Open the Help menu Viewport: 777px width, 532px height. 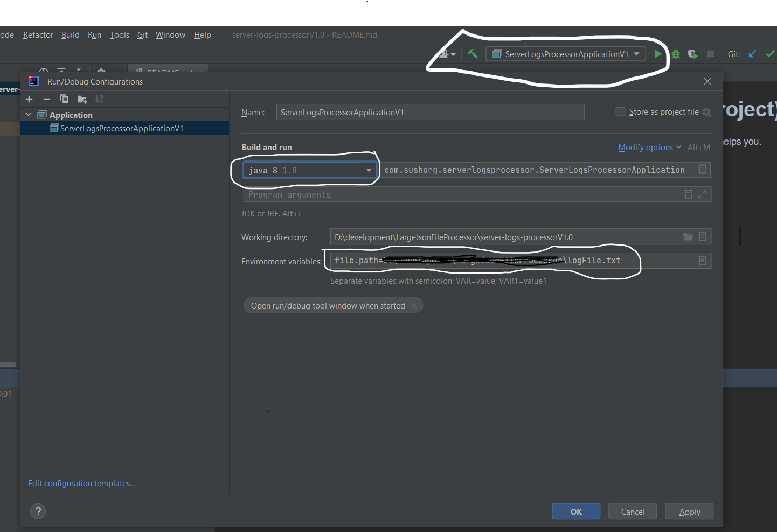[x=203, y=35]
